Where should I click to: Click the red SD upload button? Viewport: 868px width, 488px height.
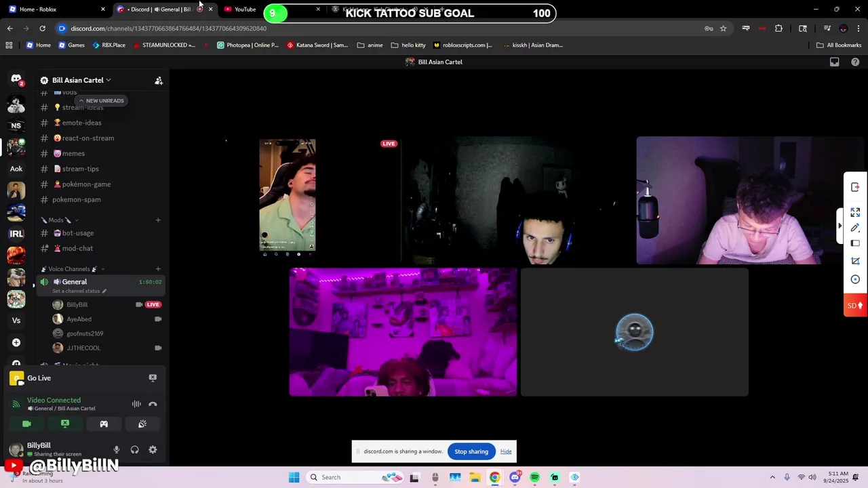855,306
